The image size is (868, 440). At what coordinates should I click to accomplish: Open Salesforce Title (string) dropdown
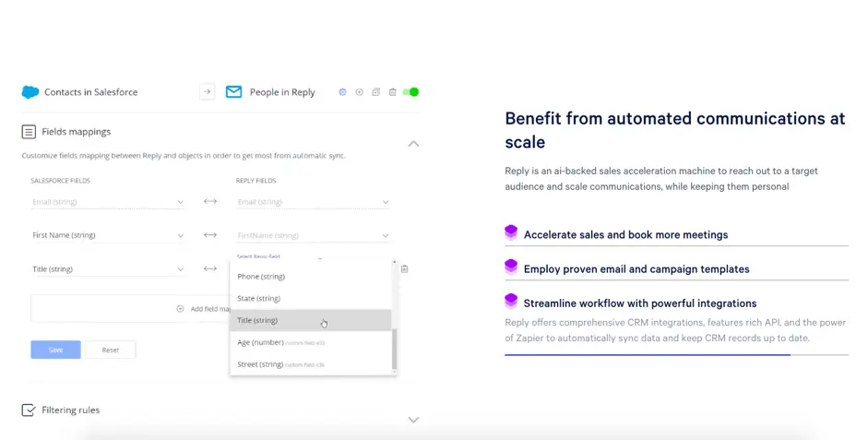(108, 269)
